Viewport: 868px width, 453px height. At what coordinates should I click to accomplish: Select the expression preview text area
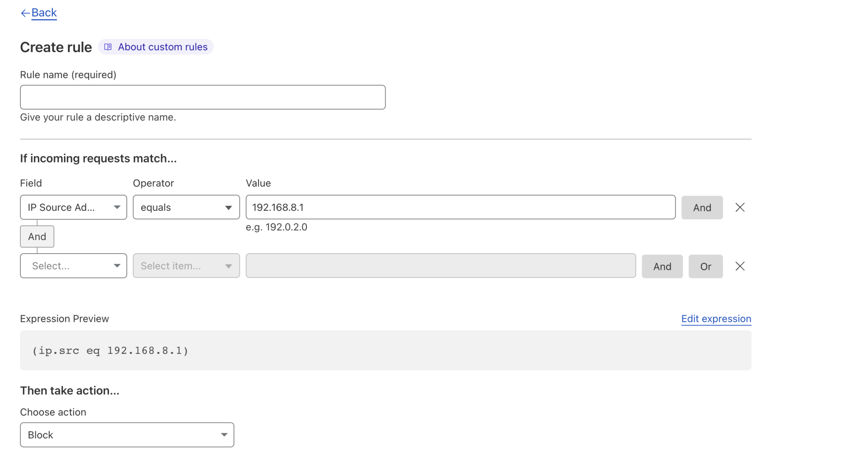coord(385,350)
